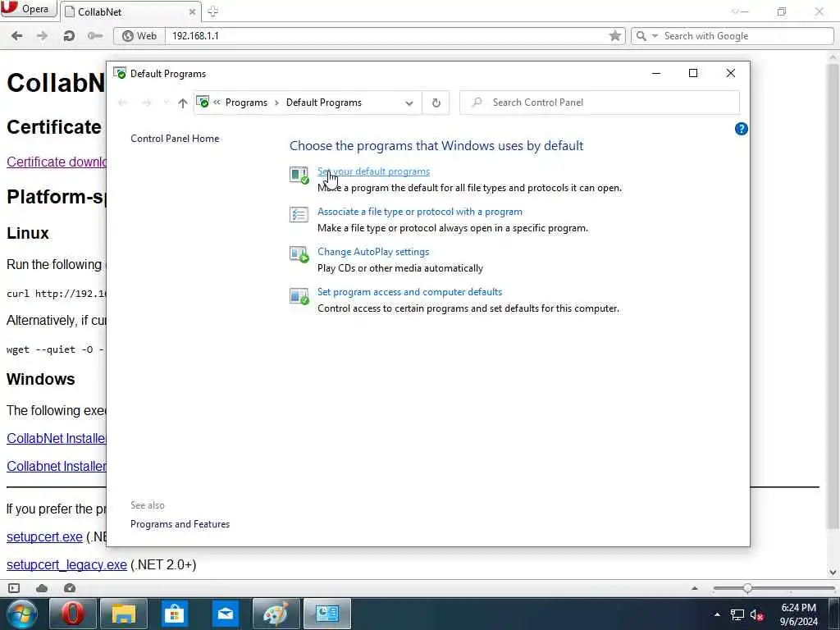Close the CollabNet tab
840x630 pixels.
[x=192, y=11]
